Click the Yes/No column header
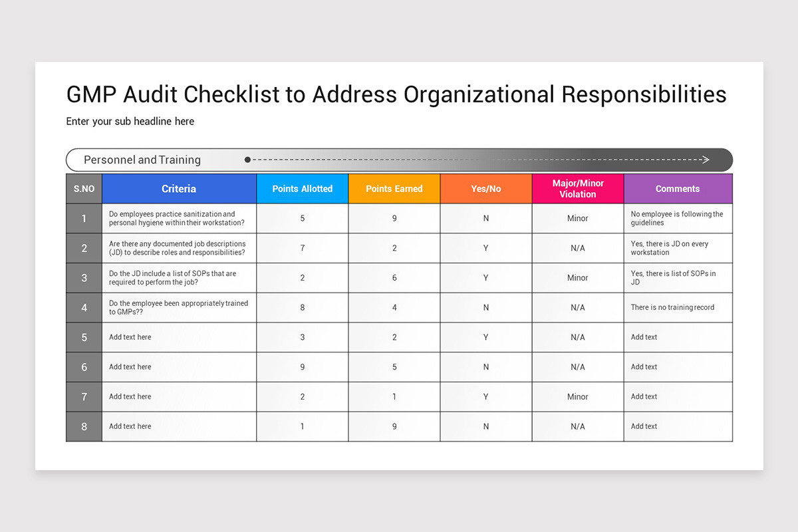 tap(485, 189)
